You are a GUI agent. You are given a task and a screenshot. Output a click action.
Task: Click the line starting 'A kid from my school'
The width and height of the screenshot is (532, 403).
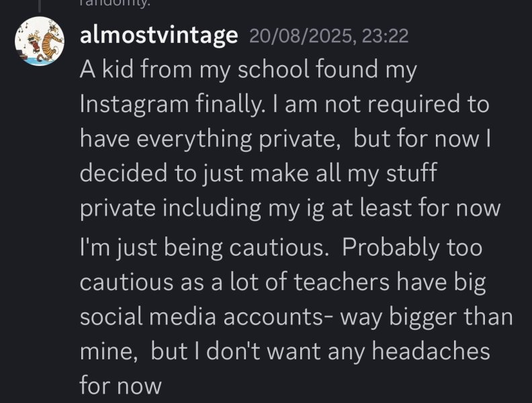pos(248,71)
